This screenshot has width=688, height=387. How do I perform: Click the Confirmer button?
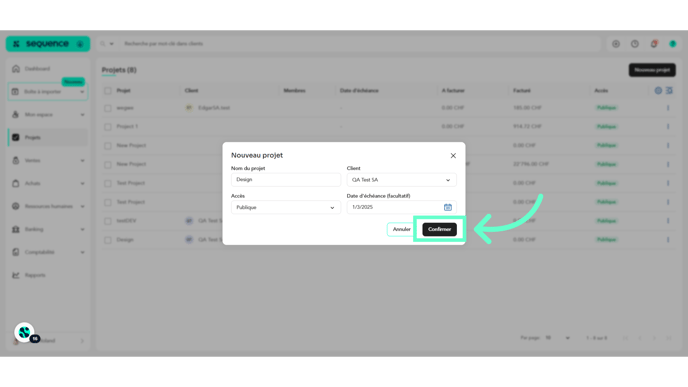pyautogui.click(x=439, y=229)
